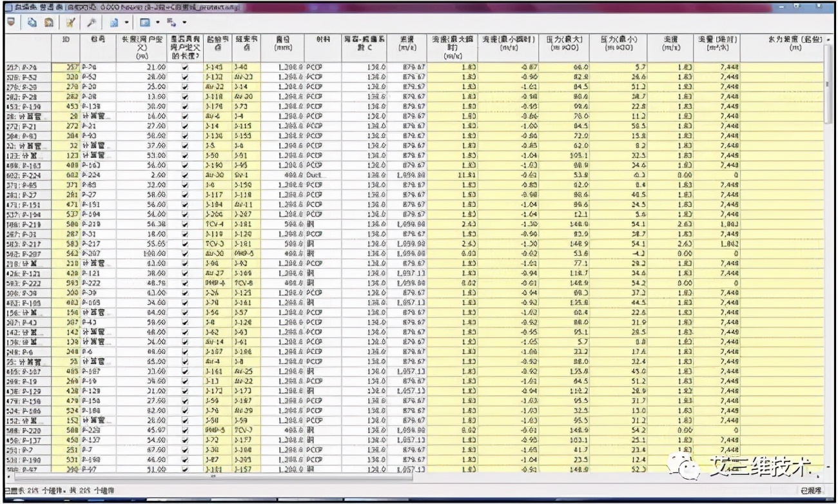The image size is (838, 504).
Task: Click the blue table options icon
Action: click(144, 23)
